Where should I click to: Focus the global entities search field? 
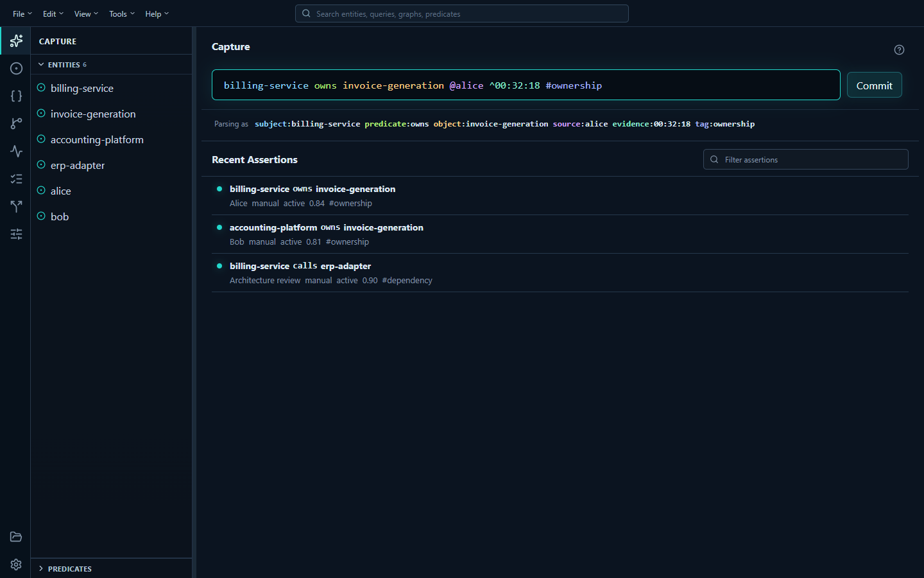coord(462,13)
